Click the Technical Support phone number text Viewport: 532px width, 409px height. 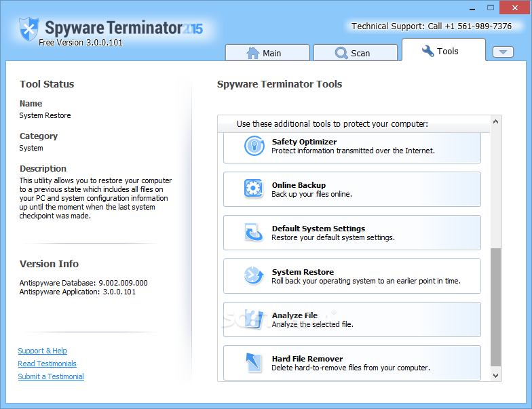432,26
